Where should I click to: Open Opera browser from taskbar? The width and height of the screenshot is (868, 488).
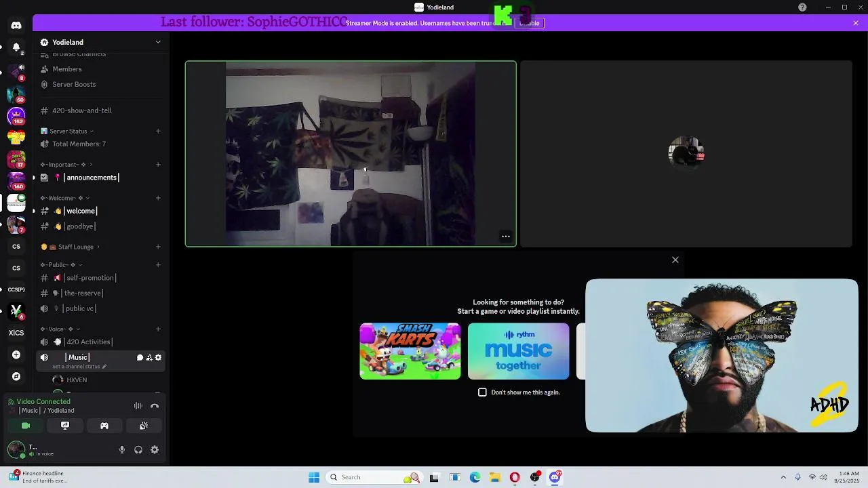[515, 477]
